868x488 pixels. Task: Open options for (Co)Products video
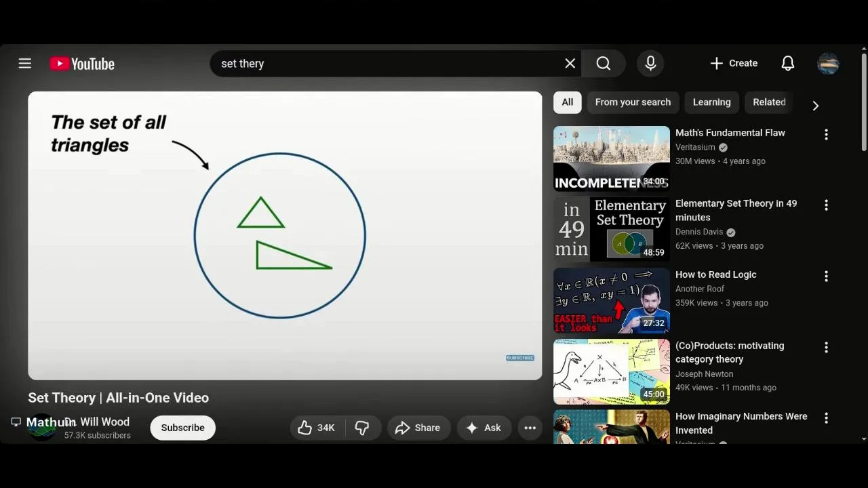click(826, 347)
